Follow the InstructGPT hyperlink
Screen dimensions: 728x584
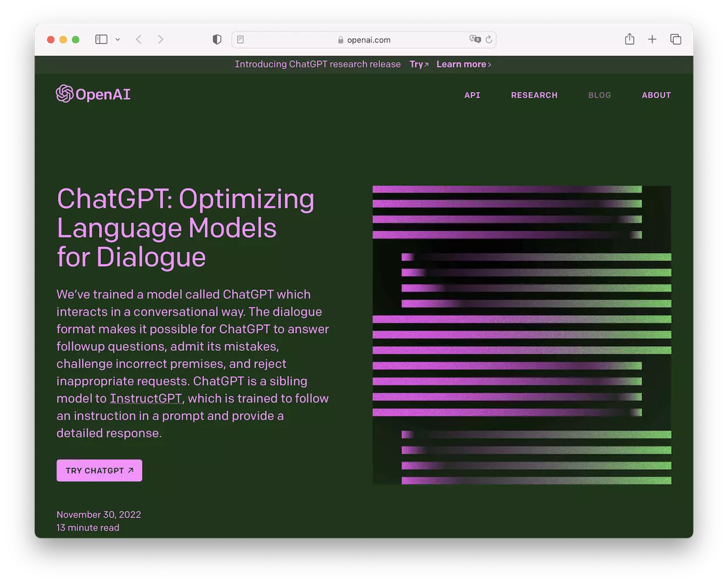pos(146,399)
